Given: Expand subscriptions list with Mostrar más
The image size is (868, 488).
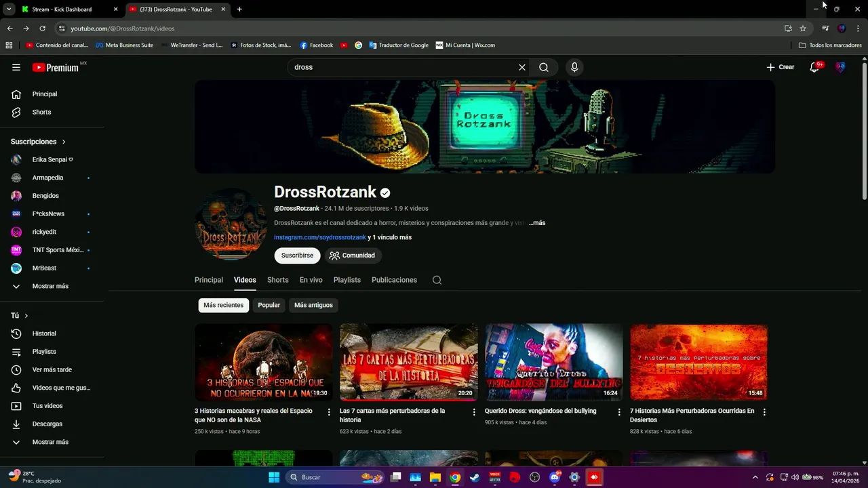Looking at the screenshot, I should pos(52,286).
